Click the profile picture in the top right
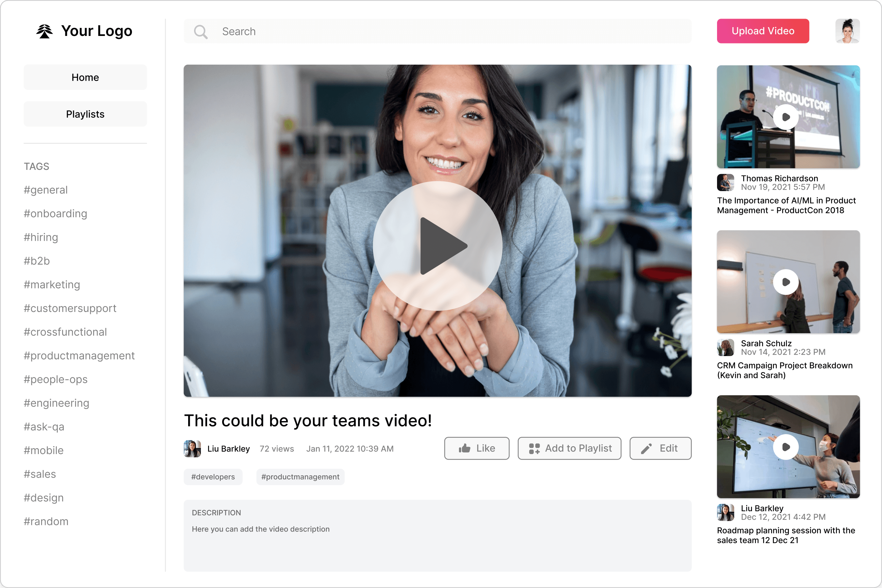The image size is (882, 588). coord(847,31)
